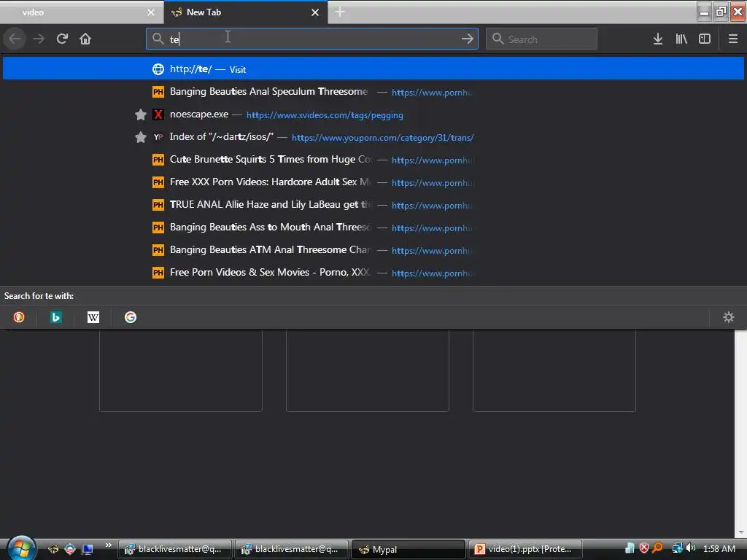Expand hidden quick launch items chevron
Screen dimensions: 747x560
[x=108, y=545]
